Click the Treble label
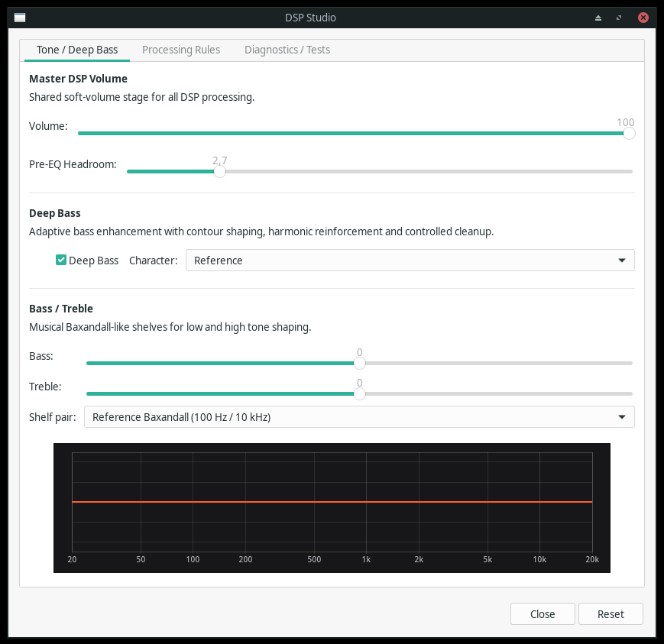 (x=45, y=387)
